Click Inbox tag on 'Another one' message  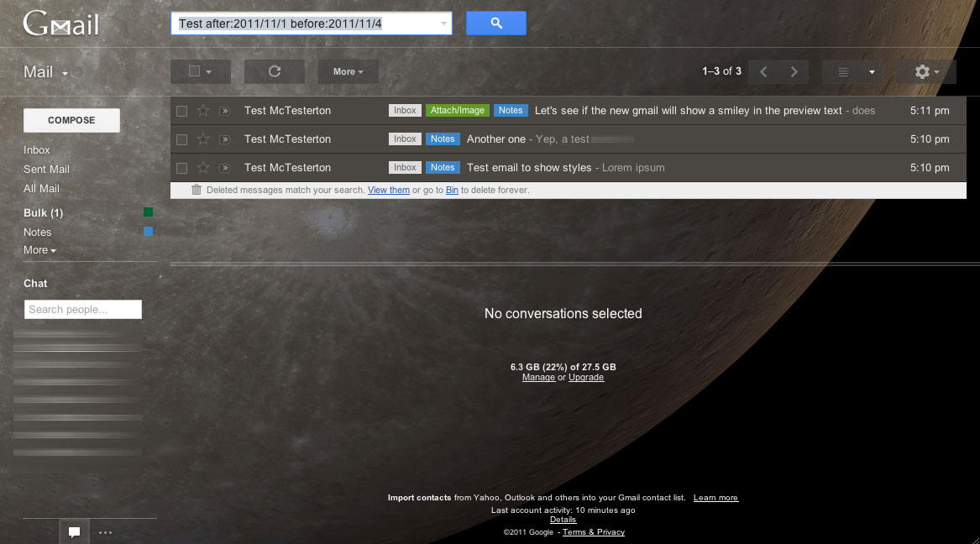pos(405,139)
